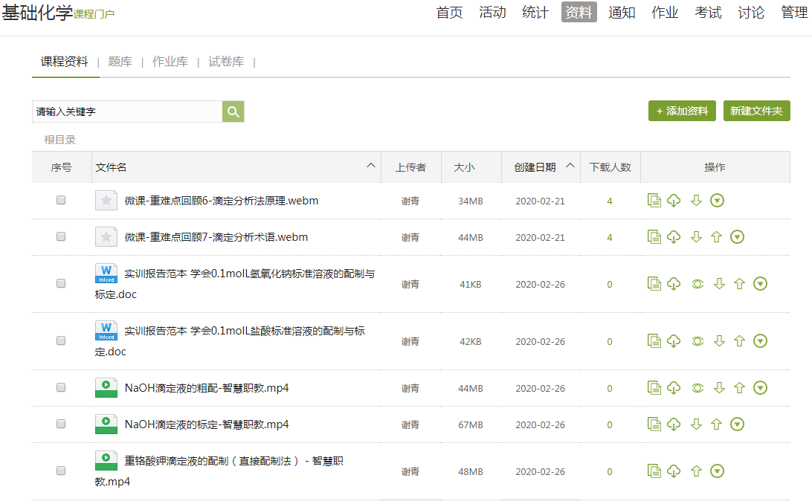
Task: Check the box for 微课-重难点回顾6 file
Action: click(x=61, y=200)
